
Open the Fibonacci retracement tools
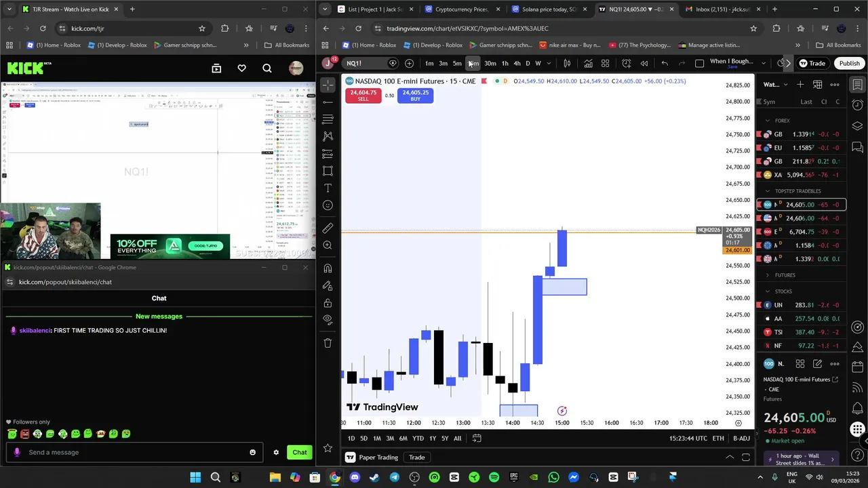(x=328, y=119)
